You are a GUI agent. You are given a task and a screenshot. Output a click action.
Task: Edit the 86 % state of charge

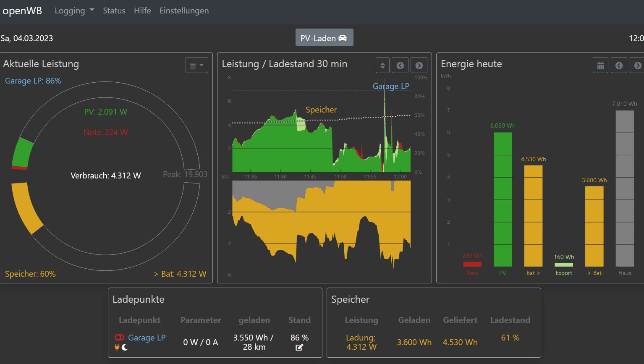point(299,348)
